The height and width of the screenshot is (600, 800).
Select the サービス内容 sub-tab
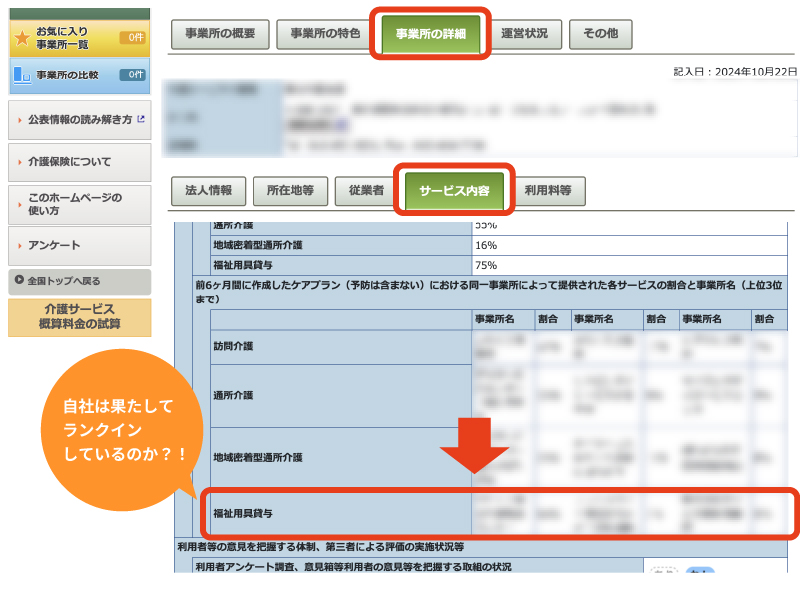(x=454, y=190)
